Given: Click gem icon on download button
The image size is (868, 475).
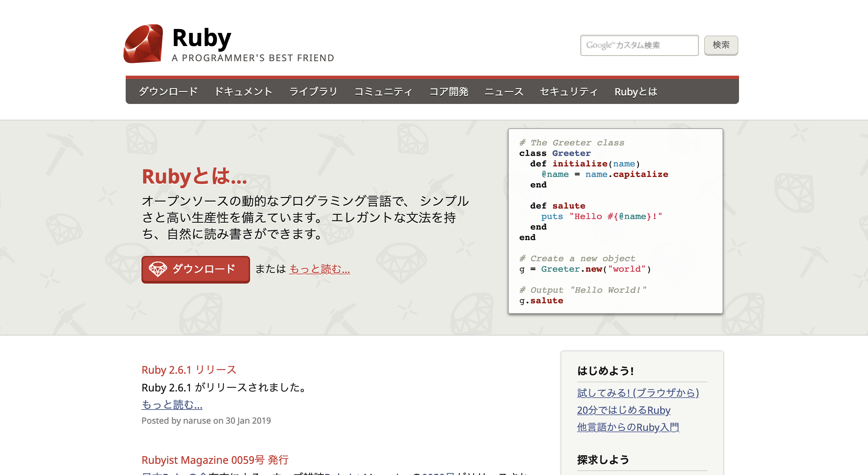Looking at the screenshot, I should coord(158,269).
